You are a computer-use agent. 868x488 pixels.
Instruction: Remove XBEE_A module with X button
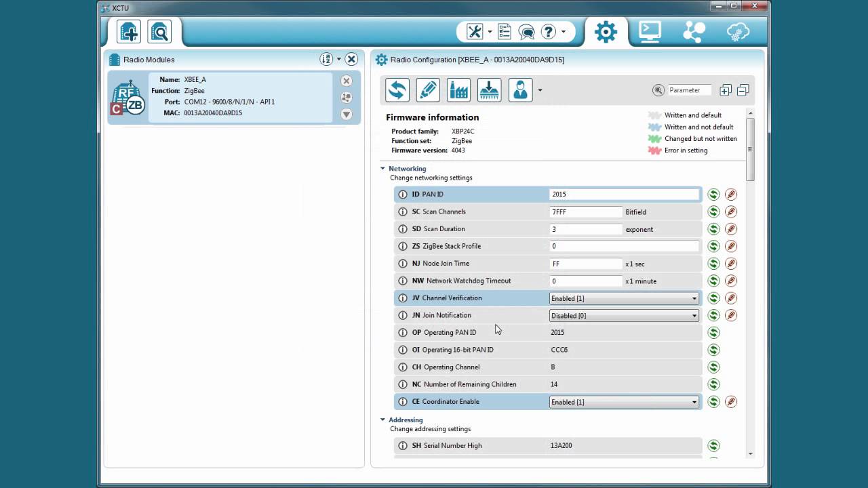tap(347, 81)
